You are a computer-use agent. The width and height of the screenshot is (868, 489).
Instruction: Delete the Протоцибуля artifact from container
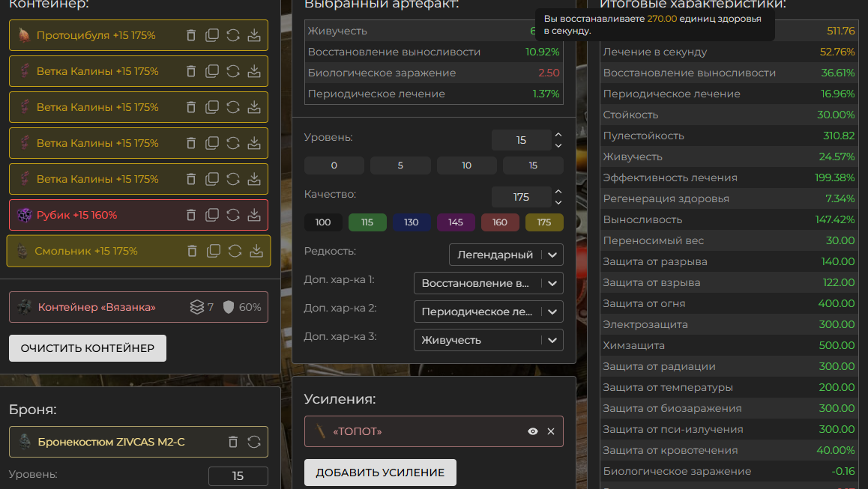click(x=191, y=35)
